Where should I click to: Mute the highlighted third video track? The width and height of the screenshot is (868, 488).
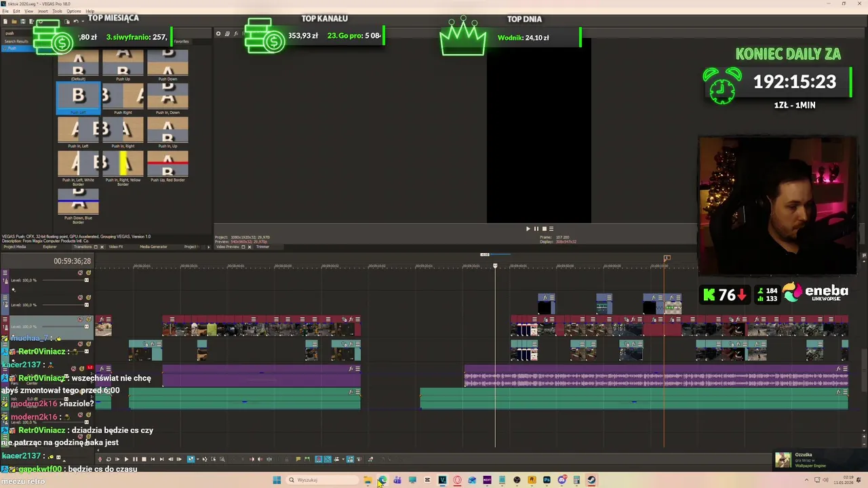pos(81,319)
